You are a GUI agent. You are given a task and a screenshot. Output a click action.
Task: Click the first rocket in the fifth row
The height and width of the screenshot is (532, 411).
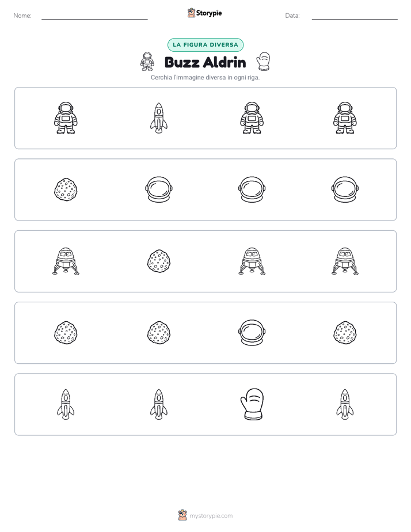tap(66, 404)
